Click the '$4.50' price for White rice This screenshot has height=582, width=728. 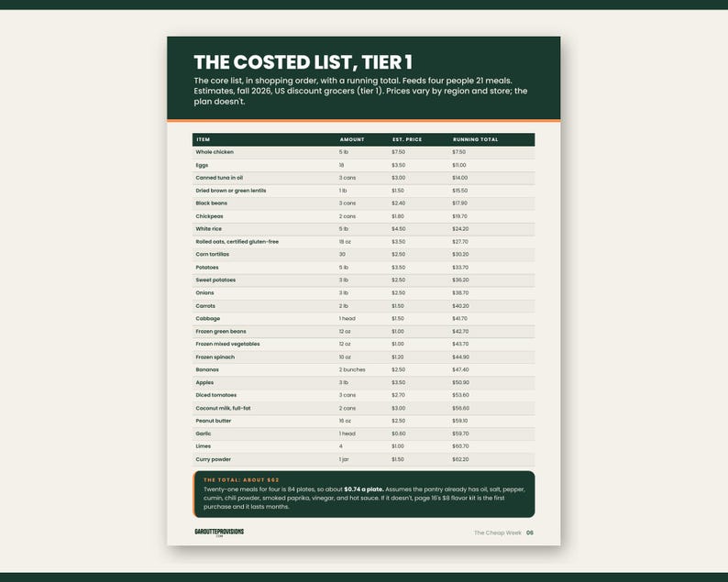point(398,229)
